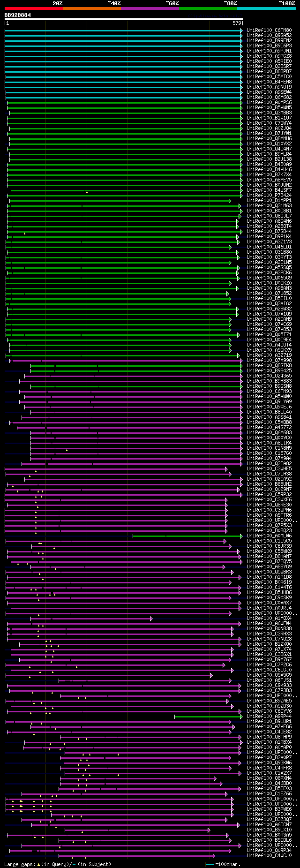Select the UniRef100_A2CAH9 label

pos(269,319)
